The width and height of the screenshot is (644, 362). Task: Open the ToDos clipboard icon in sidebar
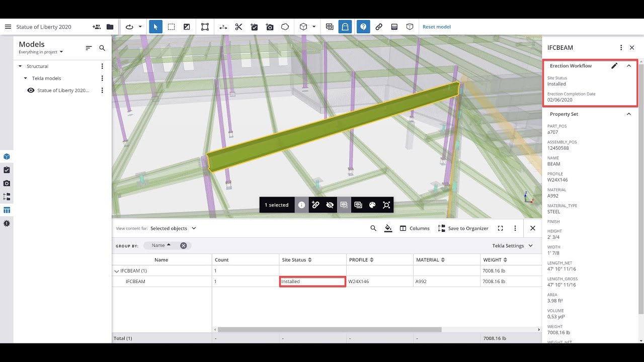click(7, 170)
